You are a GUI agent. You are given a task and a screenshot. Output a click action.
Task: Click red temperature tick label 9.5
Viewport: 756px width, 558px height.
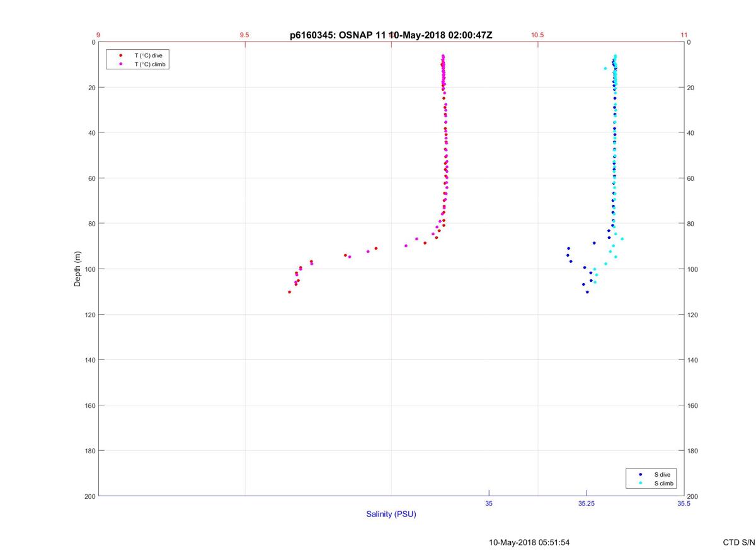point(244,35)
